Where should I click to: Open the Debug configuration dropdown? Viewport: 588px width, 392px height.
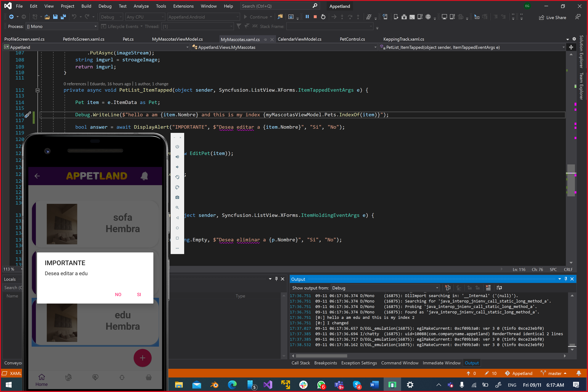click(111, 17)
